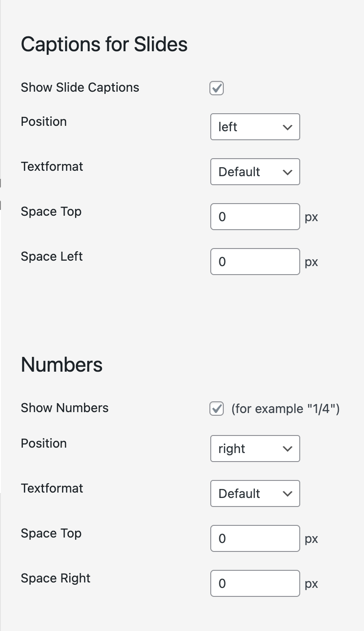Screen dimensions: 364x631
Task: Open the captions Position dropdown set to left
Action: click(255, 127)
